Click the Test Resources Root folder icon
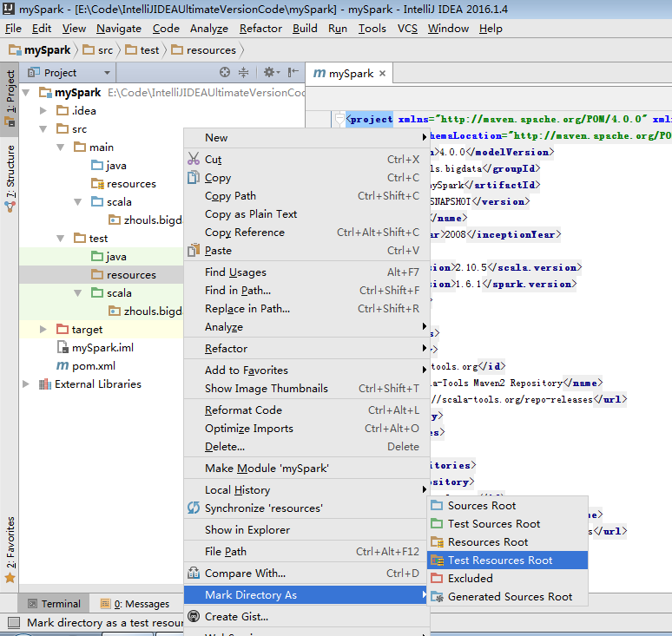Viewport: 672px width, 636px height. coord(437,561)
